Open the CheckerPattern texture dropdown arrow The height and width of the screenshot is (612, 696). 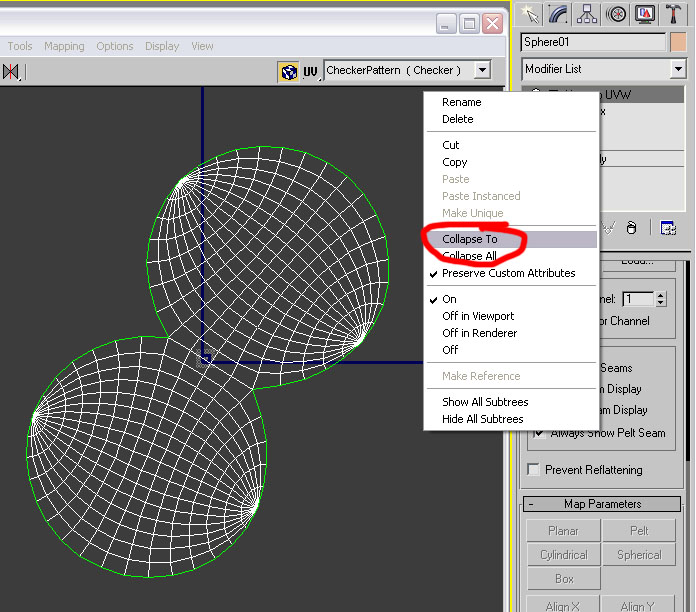coord(482,70)
